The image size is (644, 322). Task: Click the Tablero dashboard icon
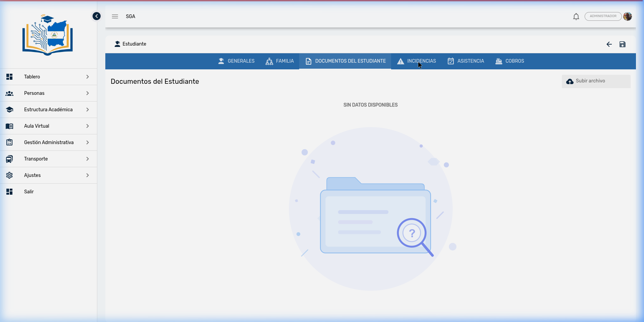[9, 77]
